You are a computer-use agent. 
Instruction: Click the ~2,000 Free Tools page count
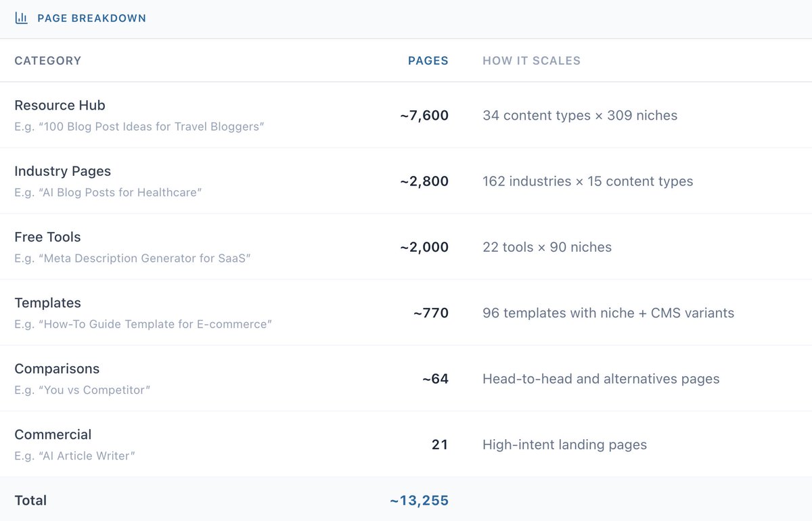[424, 247]
